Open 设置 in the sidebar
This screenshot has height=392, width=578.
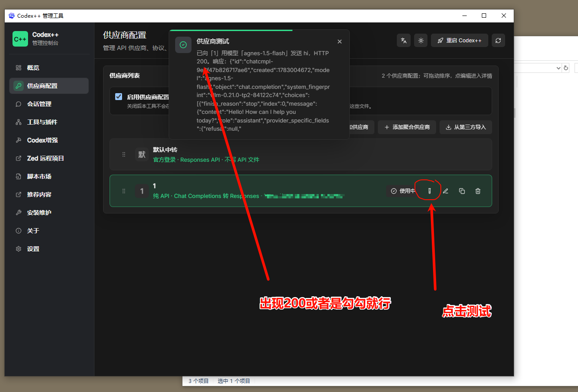[x=49, y=249]
